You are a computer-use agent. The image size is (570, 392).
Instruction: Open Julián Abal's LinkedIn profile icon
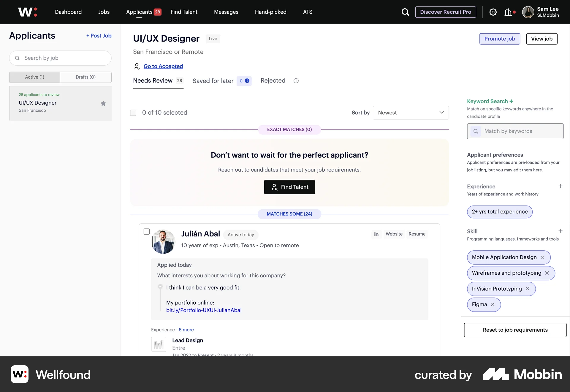(x=376, y=234)
